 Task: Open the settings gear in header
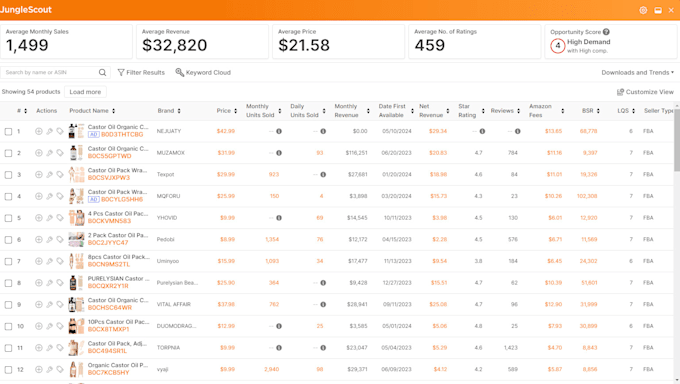(x=643, y=10)
